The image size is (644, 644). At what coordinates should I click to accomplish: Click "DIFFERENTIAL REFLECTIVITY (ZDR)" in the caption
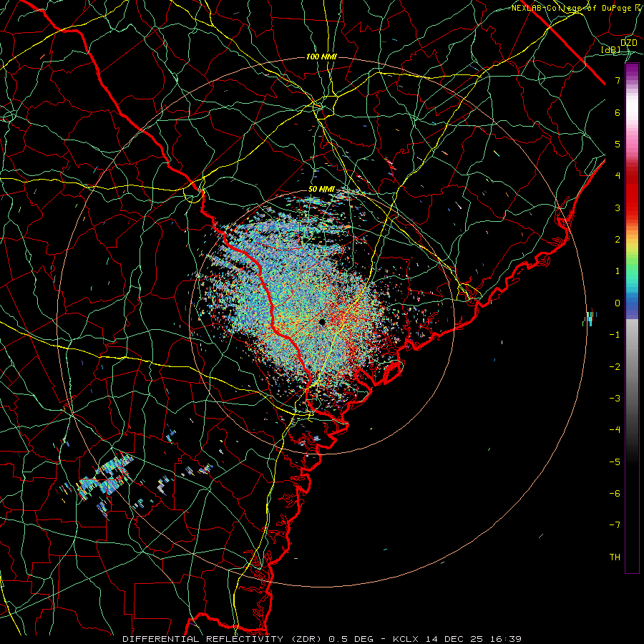tap(223, 639)
